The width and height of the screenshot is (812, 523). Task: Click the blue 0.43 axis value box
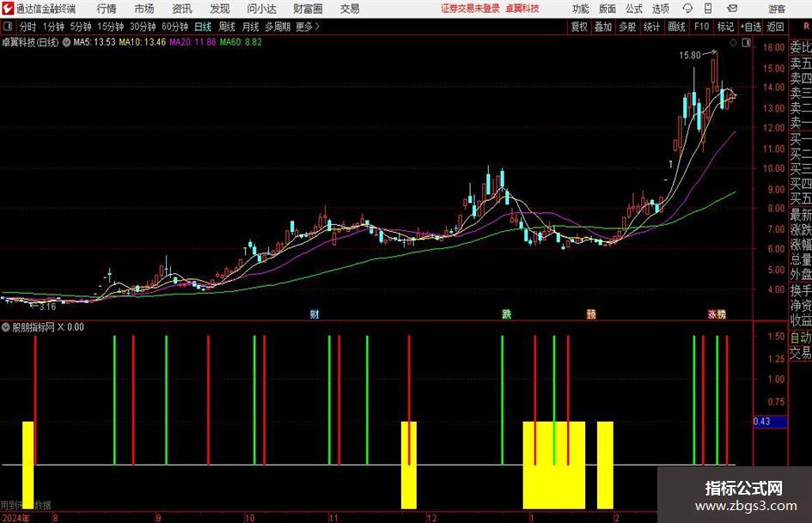770,422
